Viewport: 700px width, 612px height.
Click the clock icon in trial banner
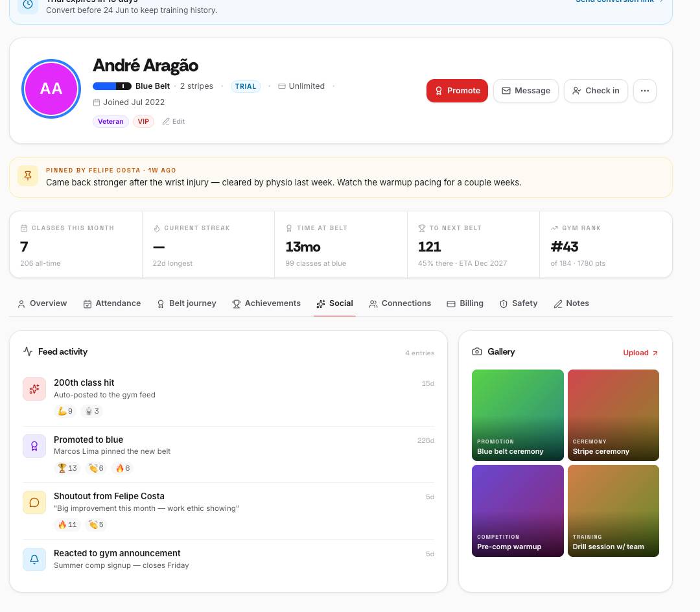pyautogui.click(x=28, y=5)
